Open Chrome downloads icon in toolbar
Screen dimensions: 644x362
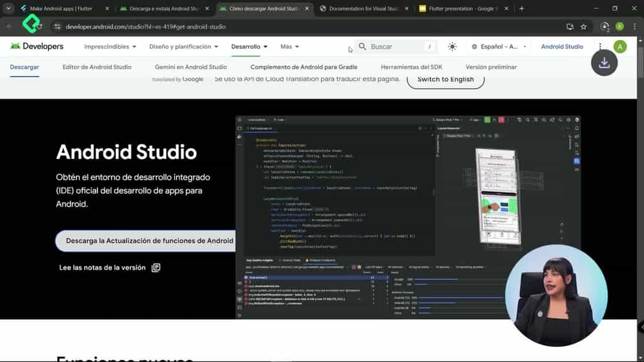pos(604,26)
